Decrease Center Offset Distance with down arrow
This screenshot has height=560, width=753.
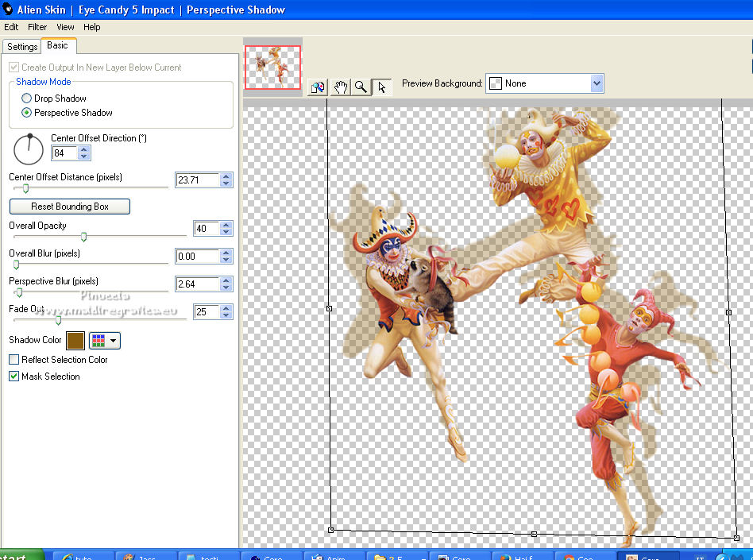click(226, 183)
